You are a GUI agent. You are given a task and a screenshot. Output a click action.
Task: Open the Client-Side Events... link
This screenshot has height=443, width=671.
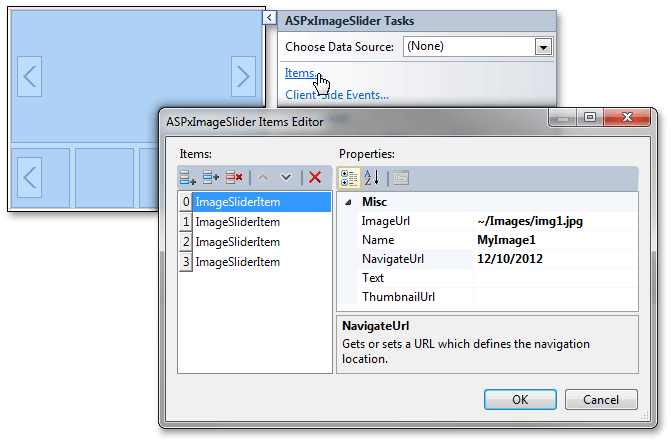[x=337, y=95]
